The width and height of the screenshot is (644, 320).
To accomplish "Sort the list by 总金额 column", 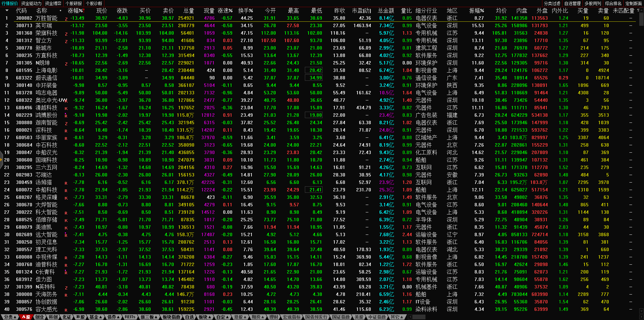I will pyautogui.click(x=386, y=11).
